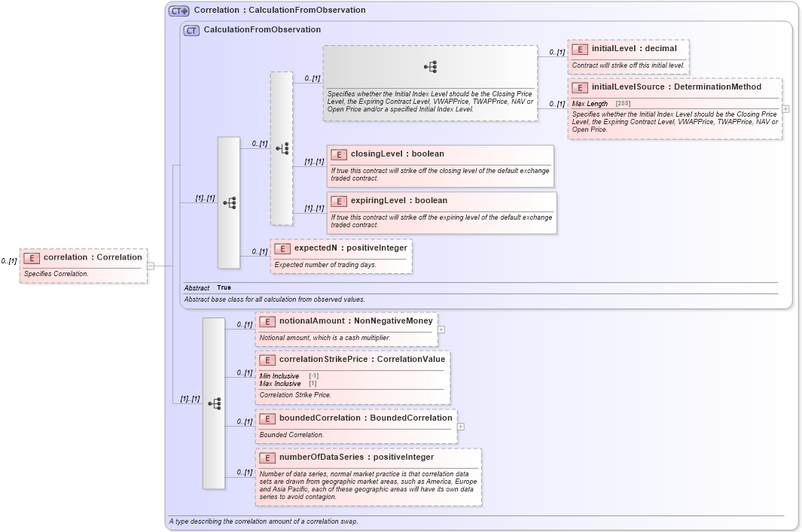
Task: Click the [1]..[1] cardinality before closingLevel
Action: [x=314, y=162]
